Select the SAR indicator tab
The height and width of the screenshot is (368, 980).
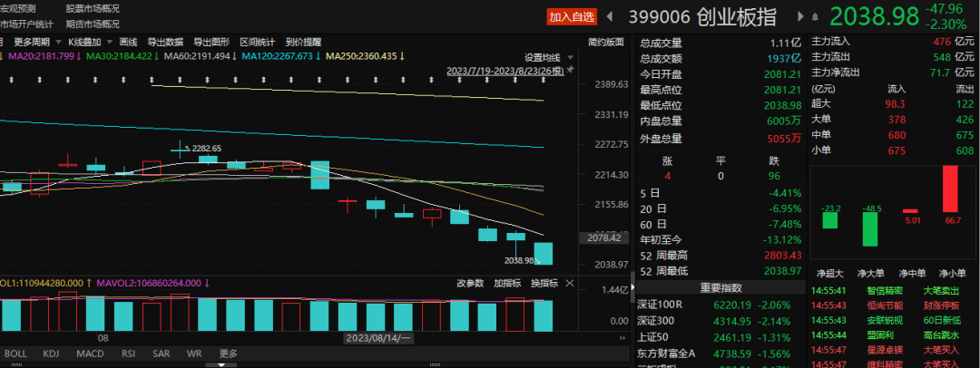click(162, 353)
